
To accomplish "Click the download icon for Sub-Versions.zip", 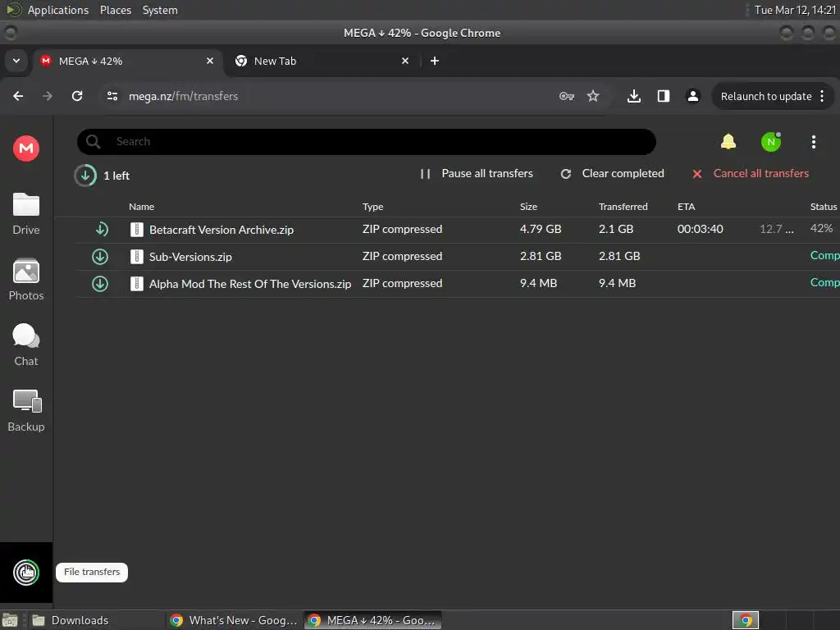I will 99,257.
